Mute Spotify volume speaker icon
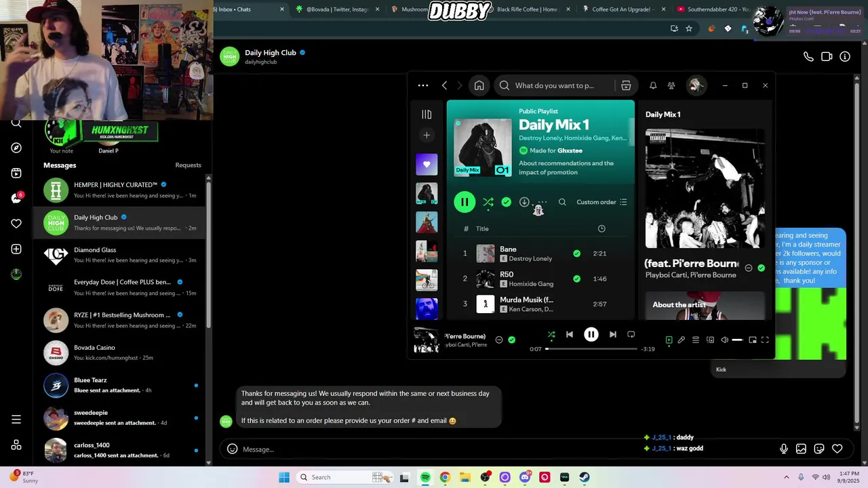This screenshot has height=488, width=868. click(x=724, y=340)
